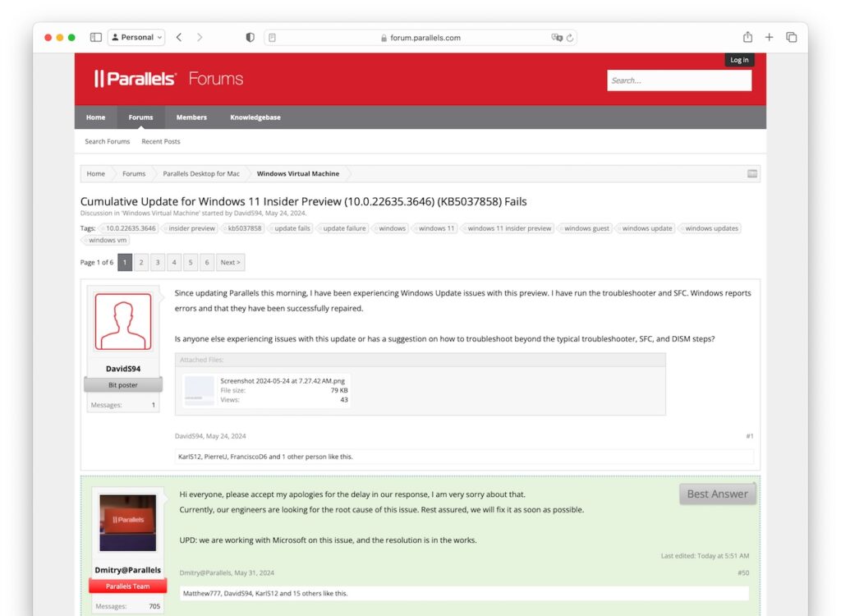Switch to the Forums tab

click(140, 117)
